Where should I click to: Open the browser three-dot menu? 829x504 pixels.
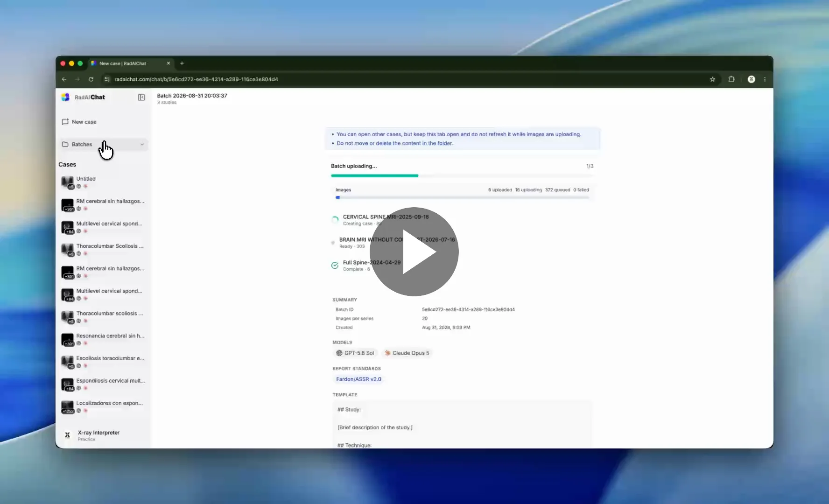click(765, 79)
